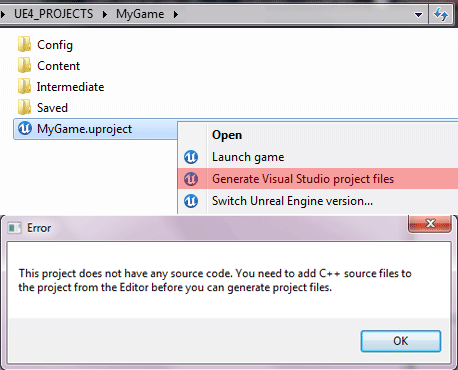Select the Content folder name

(58, 66)
